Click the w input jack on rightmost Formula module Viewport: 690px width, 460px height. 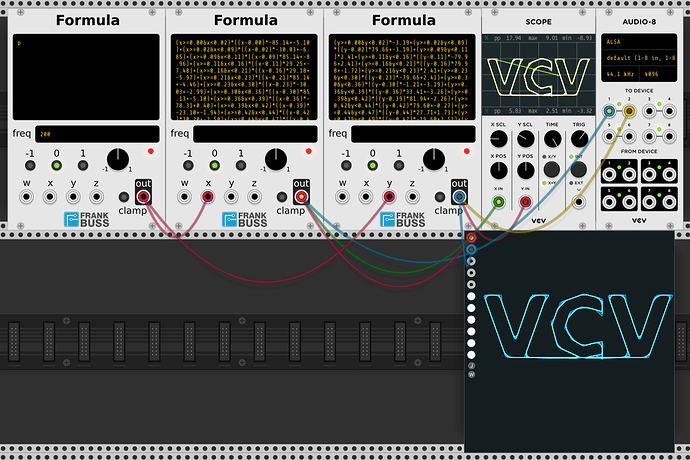[342, 197]
